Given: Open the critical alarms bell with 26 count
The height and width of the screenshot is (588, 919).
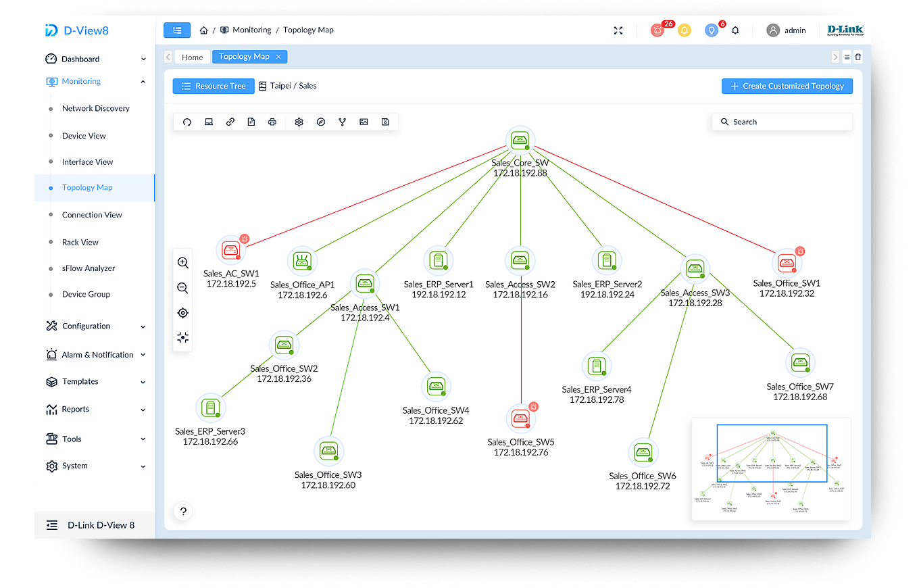Looking at the screenshot, I should [x=657, y=30].
